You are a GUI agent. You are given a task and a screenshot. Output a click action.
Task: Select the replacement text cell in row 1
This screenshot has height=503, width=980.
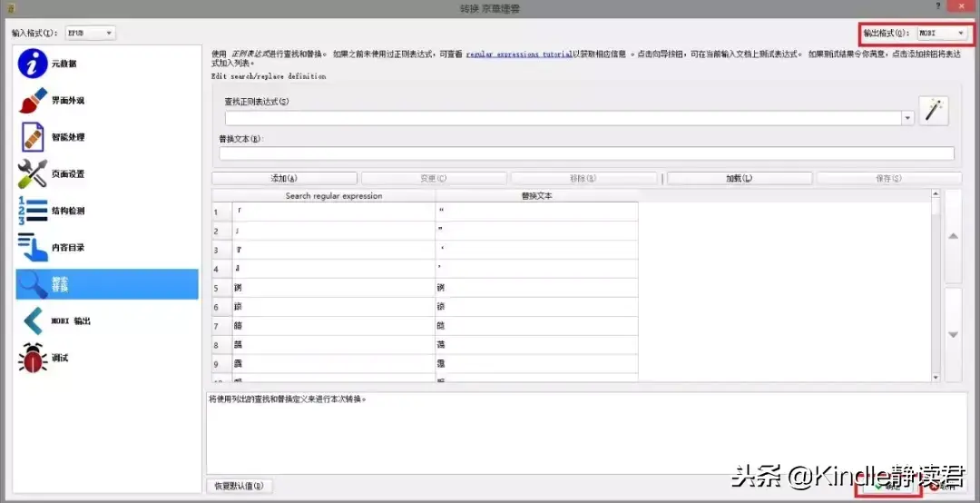(537, 212)
